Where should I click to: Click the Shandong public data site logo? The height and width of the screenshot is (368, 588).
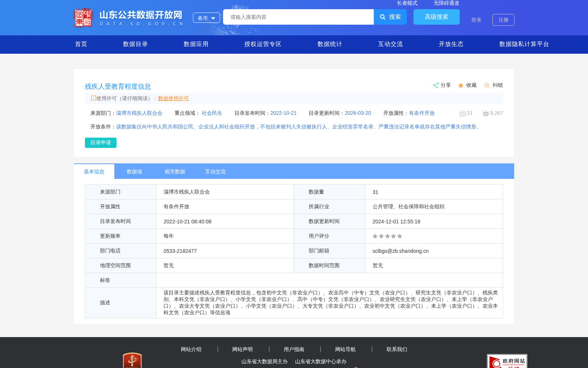tap(128, 18)
